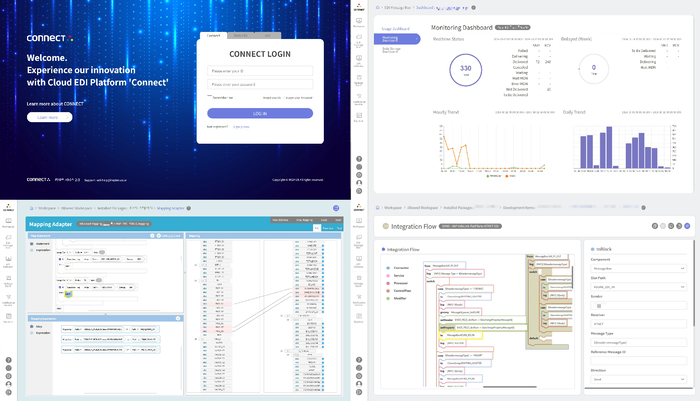The width and height of the screenshot is (700, 401).
Task: Click help question-mark icon in Integration Flow sidebar
Action: (359, 360)
